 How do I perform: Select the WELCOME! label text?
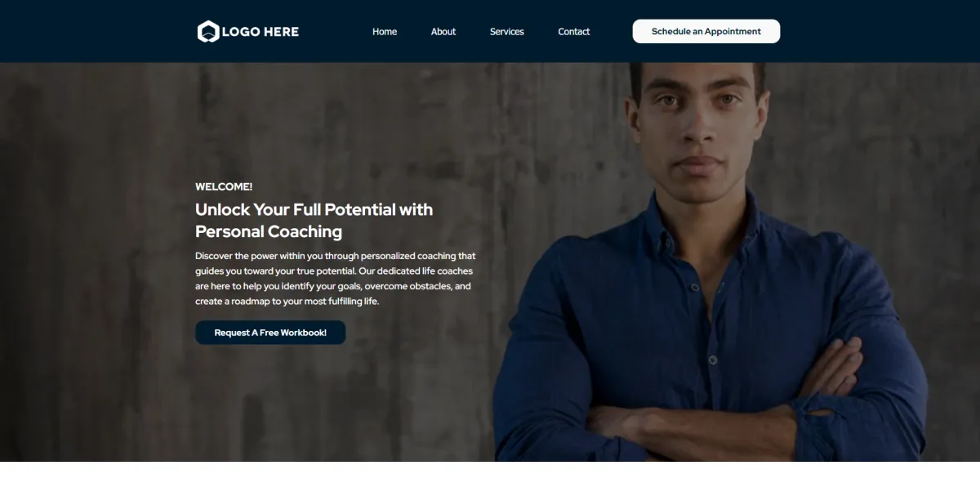224,186
